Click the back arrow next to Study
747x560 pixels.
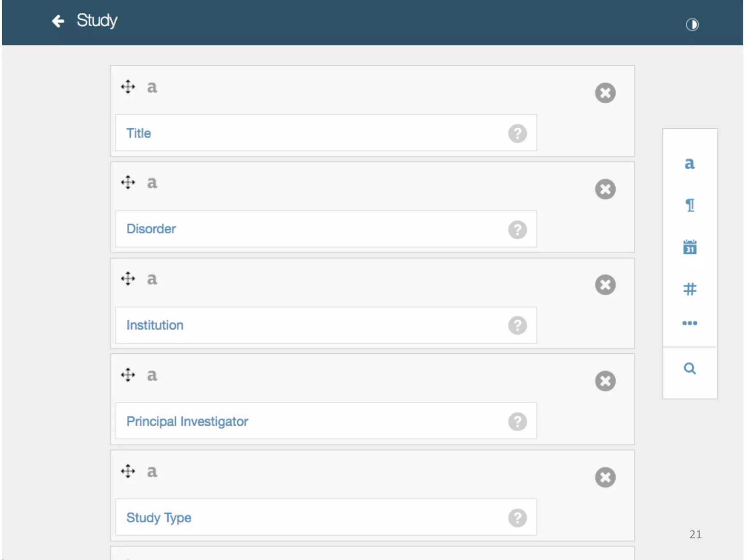click(58, 21)
